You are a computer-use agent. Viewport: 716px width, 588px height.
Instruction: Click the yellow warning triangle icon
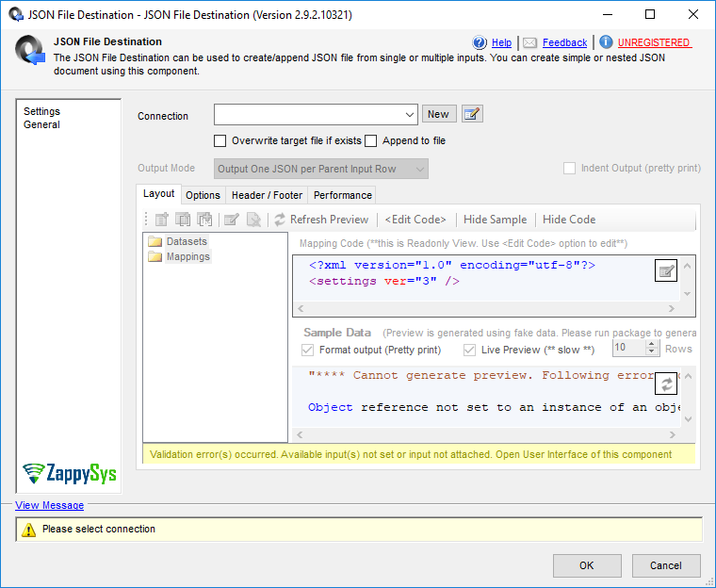pos(29,530)
